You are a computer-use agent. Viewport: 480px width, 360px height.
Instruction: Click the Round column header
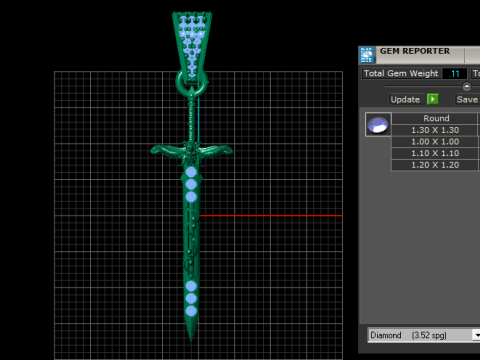point(435,118)
